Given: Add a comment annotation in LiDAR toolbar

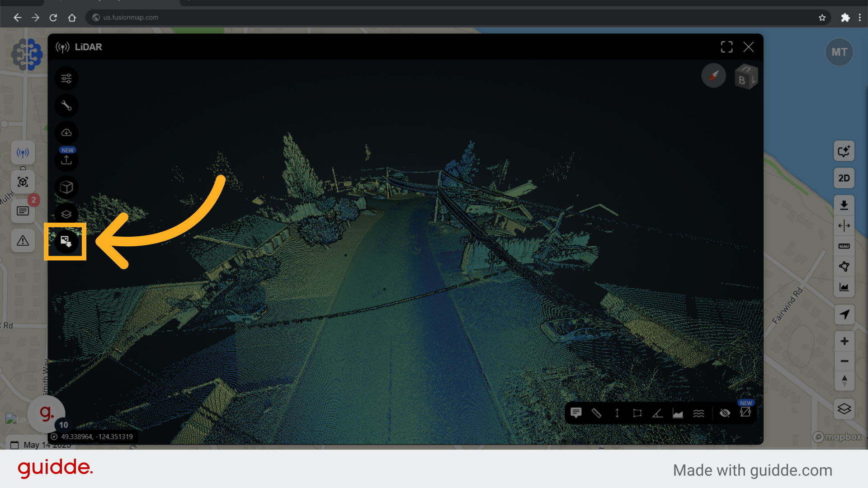Looking at the screenshot, I should 576,413.
